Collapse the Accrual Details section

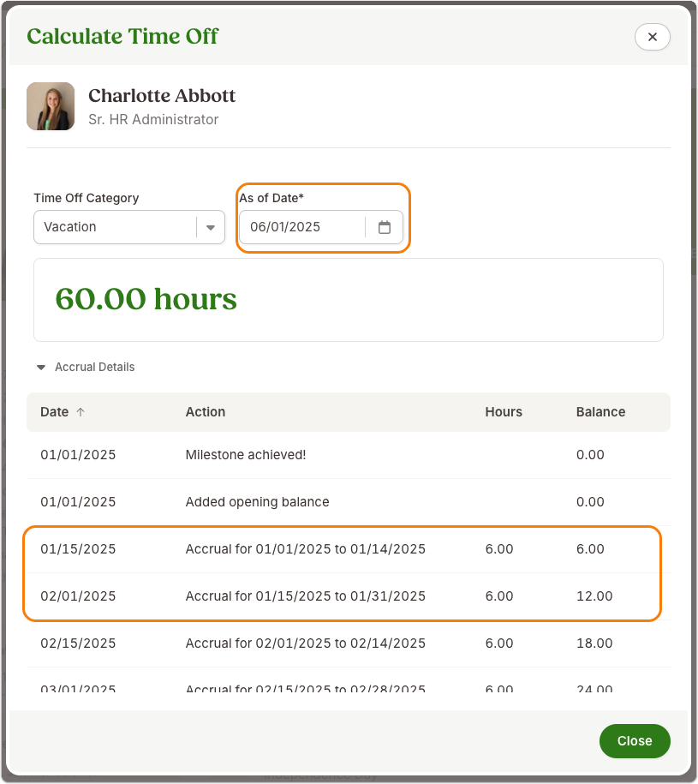(x=86, y=367)
